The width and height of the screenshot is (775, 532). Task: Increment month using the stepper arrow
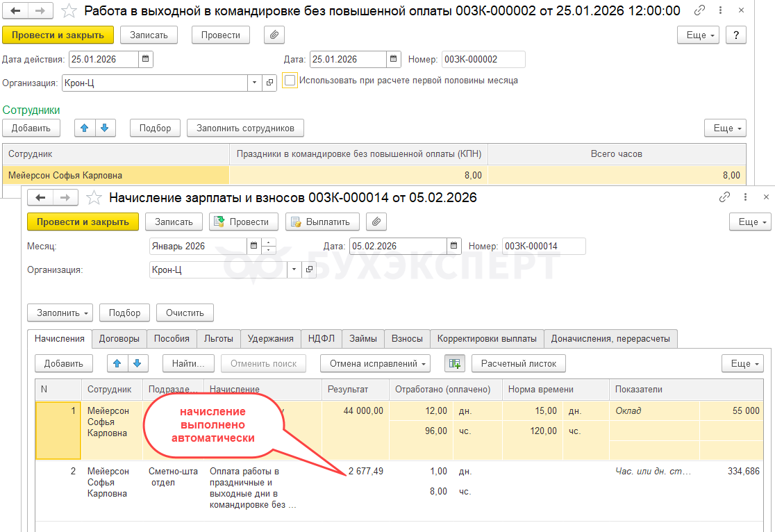point(269,242)
